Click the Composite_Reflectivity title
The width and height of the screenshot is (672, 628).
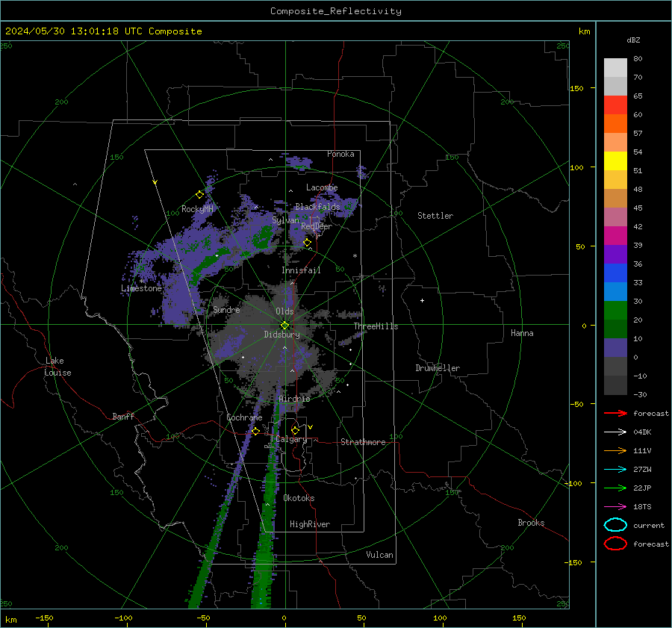(x=336, y=11)
